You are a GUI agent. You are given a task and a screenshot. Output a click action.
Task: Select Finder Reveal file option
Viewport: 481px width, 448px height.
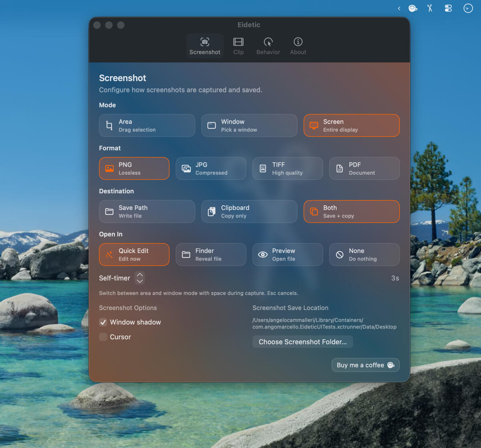[x=211, y=255]
